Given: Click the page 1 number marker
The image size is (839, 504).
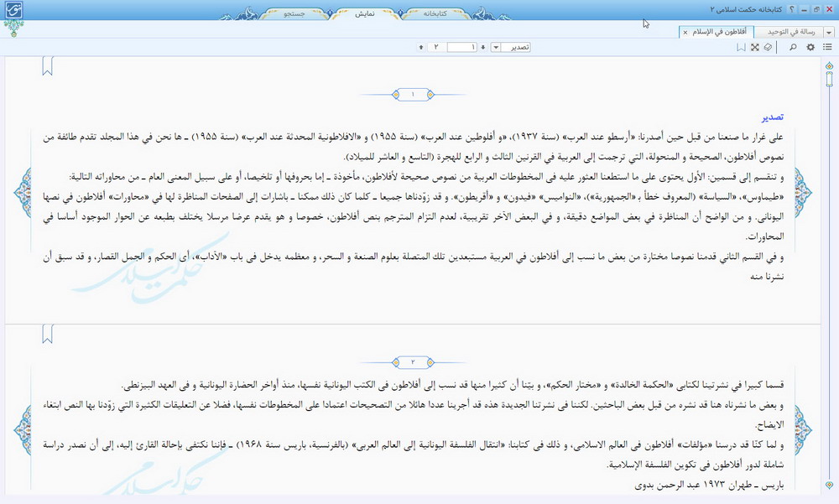Looking at the screenshot, I should tap(413, 95).
